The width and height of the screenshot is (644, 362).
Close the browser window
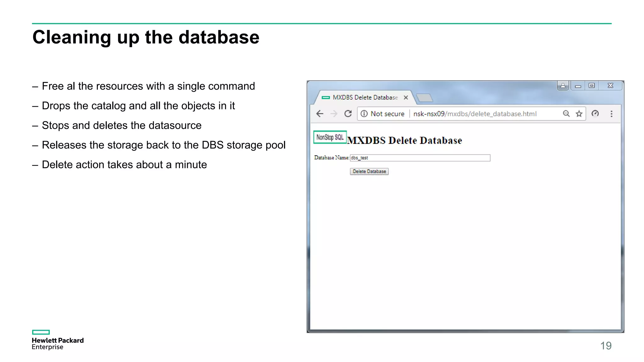point(610,85)
